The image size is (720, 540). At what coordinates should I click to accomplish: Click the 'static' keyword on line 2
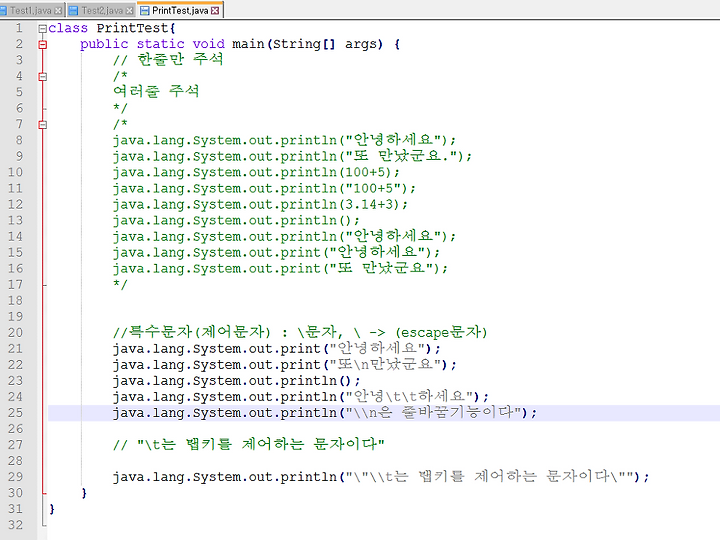160,44
